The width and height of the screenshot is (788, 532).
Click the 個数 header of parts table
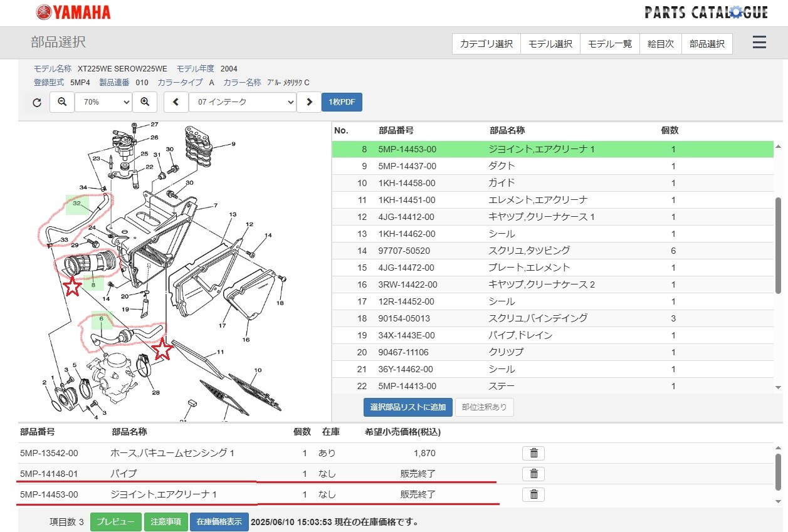670,130
